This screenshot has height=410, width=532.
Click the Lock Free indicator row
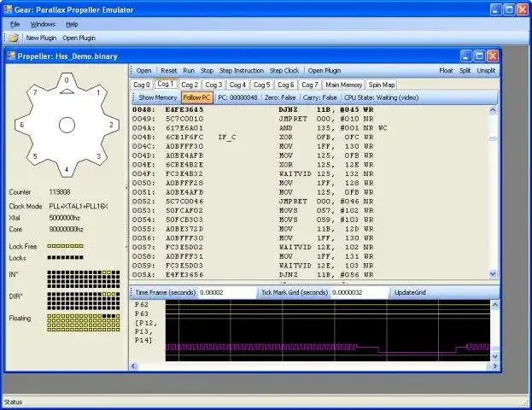(x=65, y=246)
